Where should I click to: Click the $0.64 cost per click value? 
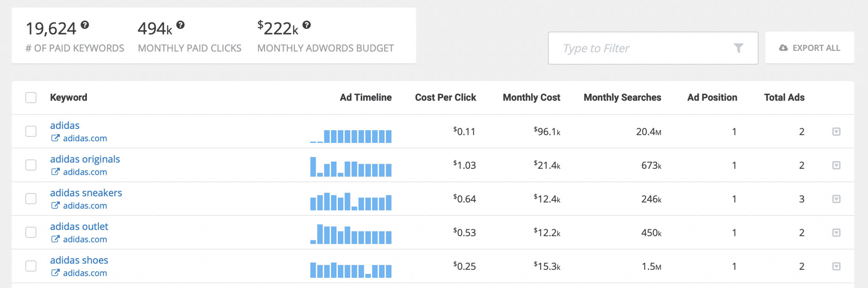coord(465,199)
